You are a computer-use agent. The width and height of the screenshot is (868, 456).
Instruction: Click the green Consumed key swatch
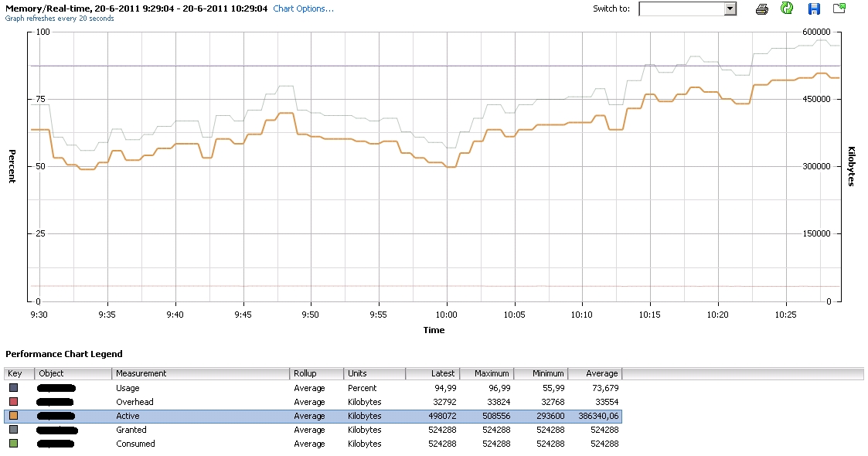click(14, 444)
